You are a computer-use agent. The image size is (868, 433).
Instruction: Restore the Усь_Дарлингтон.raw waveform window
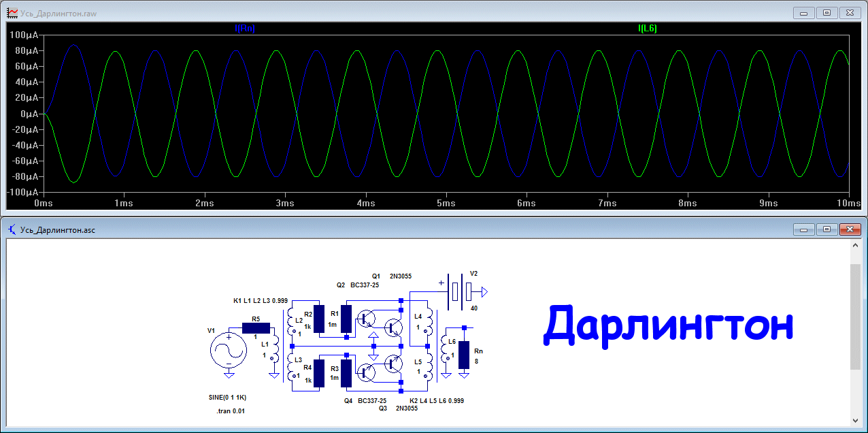point(827,12)
